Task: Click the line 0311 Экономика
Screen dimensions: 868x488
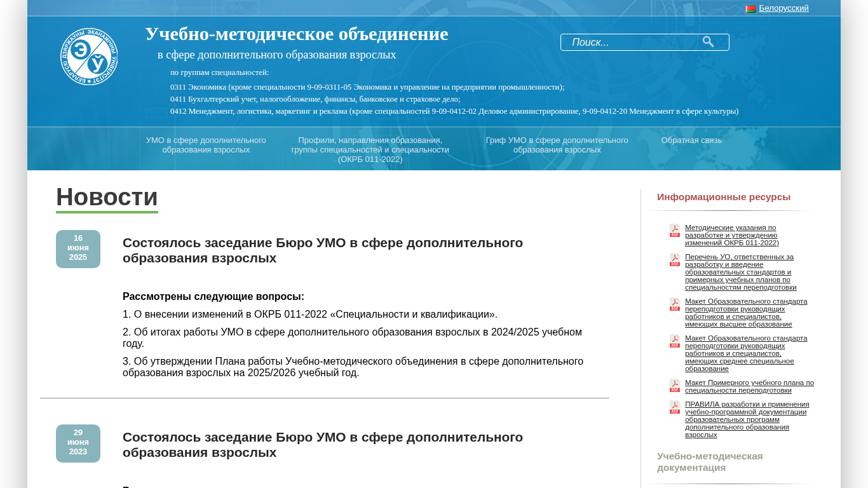Action: click(x=367, y=87)
